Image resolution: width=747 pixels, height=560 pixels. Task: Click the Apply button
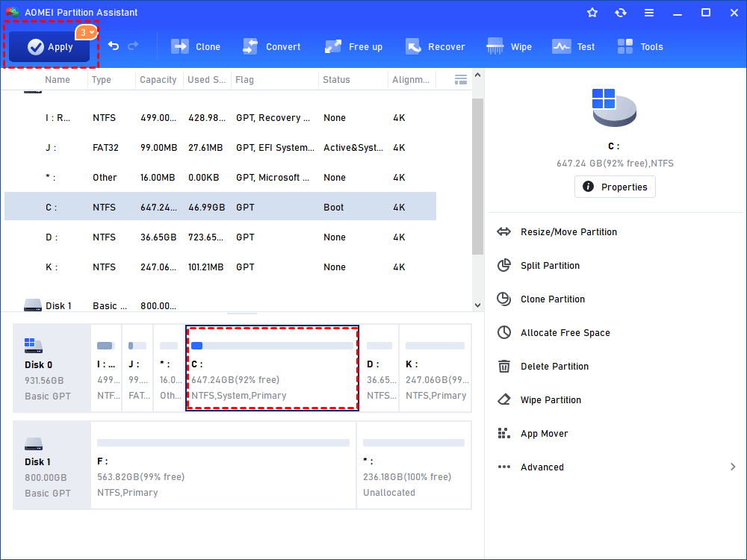click(49, 46)
